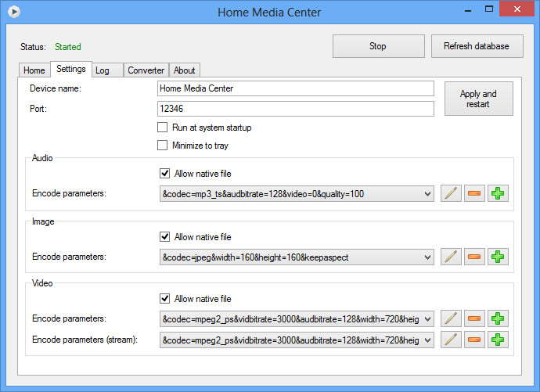The image size is (540, 392).
Task: Add a new Video stream encode parameters preset
Action: [x=498, y=340]
